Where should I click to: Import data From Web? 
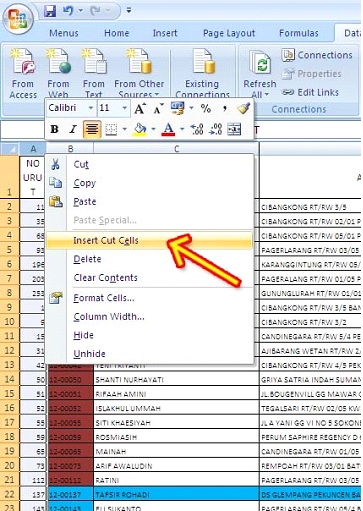pos(58,74)
